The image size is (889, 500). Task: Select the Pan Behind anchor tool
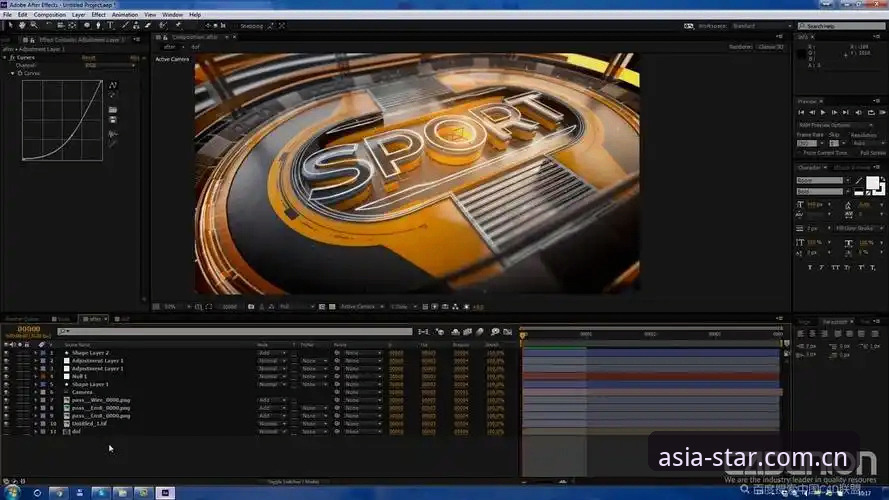(x=73, y=26)
